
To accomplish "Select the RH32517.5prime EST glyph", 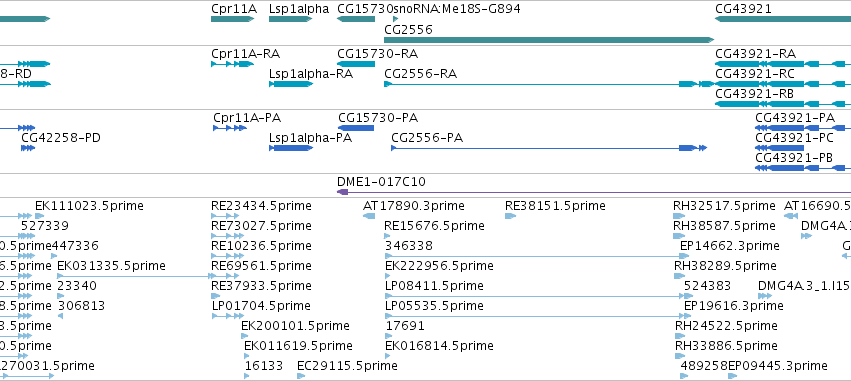I will (x=679, y=216).
